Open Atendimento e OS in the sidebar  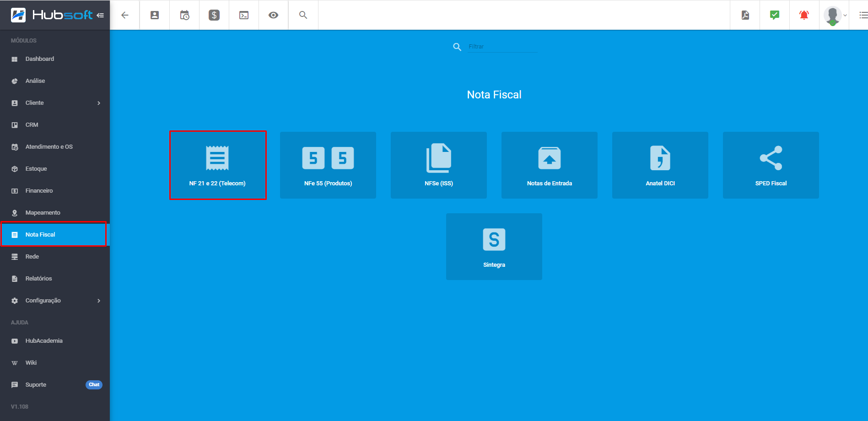55,147
